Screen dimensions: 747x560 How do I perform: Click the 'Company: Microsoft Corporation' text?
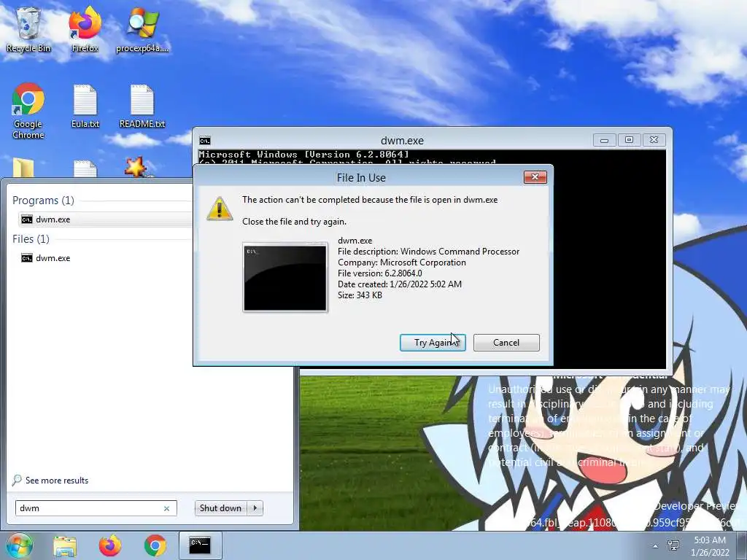402,262
